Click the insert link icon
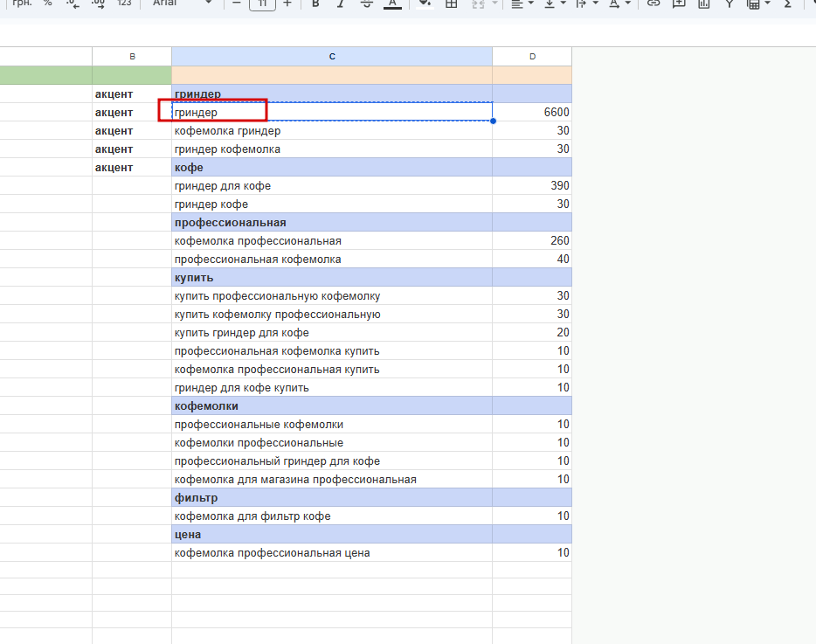Viewport: 816px width, 644px height. point(653,3)
